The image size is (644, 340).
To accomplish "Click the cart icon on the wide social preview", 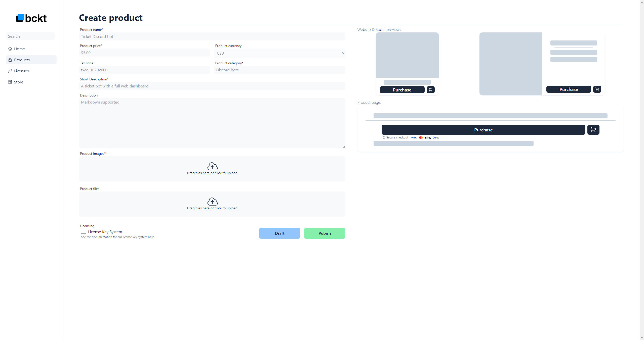I will pos(597,89).
